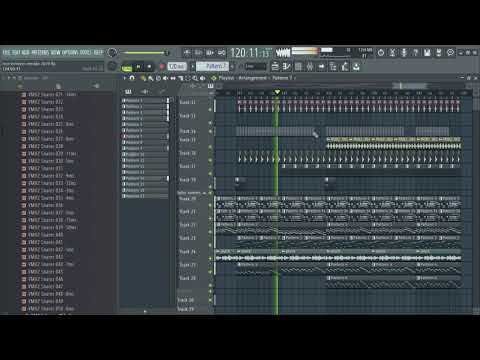Select Pattern 14 in the picker list

click(x=145, y=178)
